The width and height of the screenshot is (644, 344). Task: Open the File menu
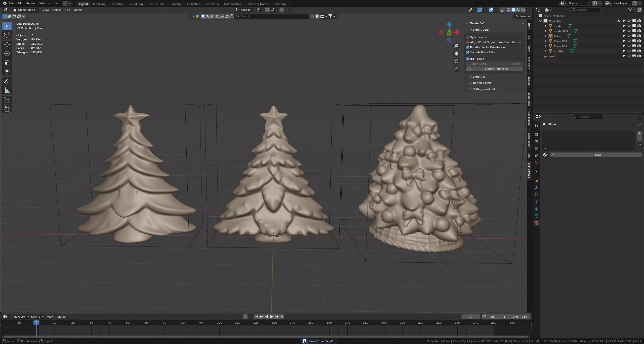(11, 3)
